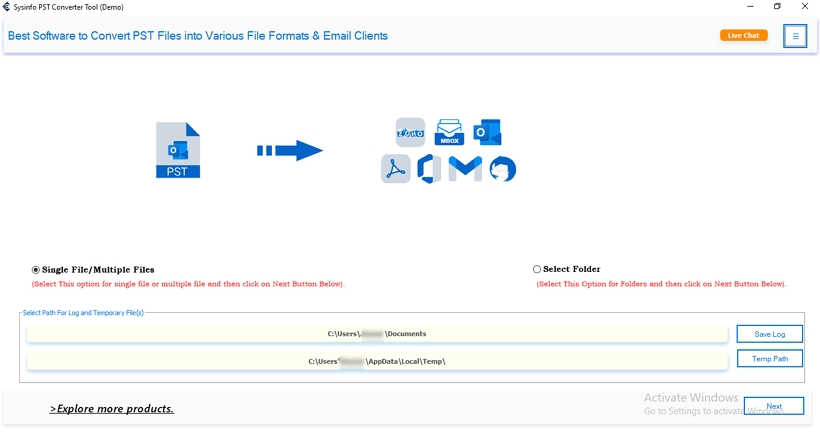
Task: Click the Zoho Mail icon
Action: pyautogui.click(x=410, y=132)
